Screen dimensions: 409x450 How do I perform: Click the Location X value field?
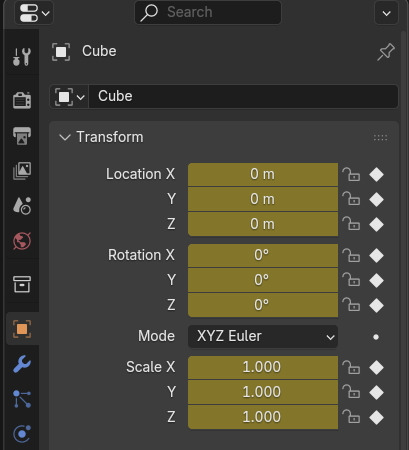pyautogui.click(x=263, y=174)
